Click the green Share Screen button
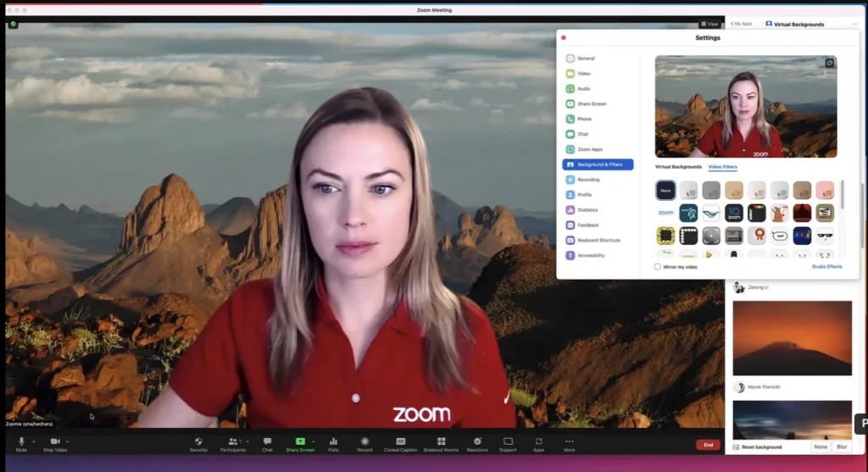This screenshot has width=868, height=472. pyautogui.click(x=300, y=444)
